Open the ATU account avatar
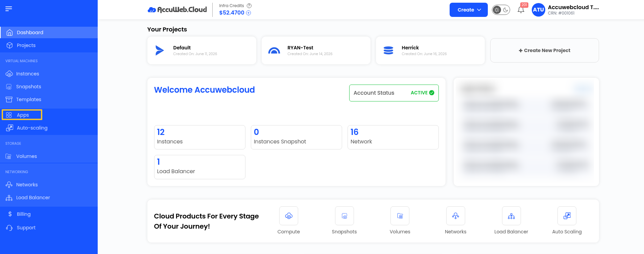This screenshot has height=254, width=644. 538,10
